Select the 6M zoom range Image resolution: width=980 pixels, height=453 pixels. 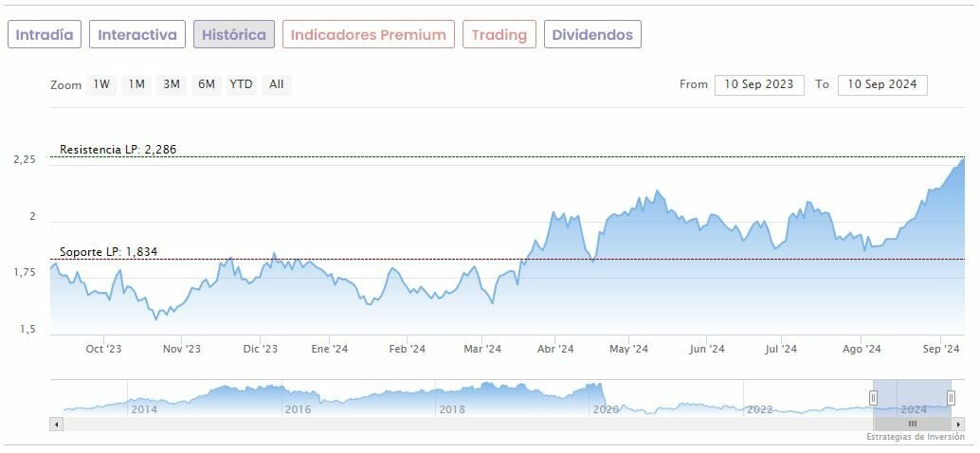(207, 84)
